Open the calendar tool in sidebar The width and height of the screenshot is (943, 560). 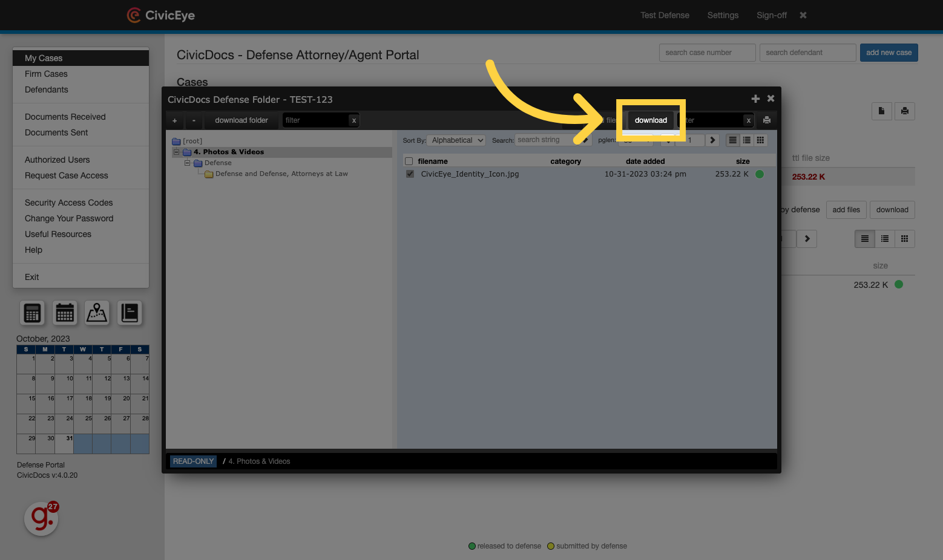point(65,313)
